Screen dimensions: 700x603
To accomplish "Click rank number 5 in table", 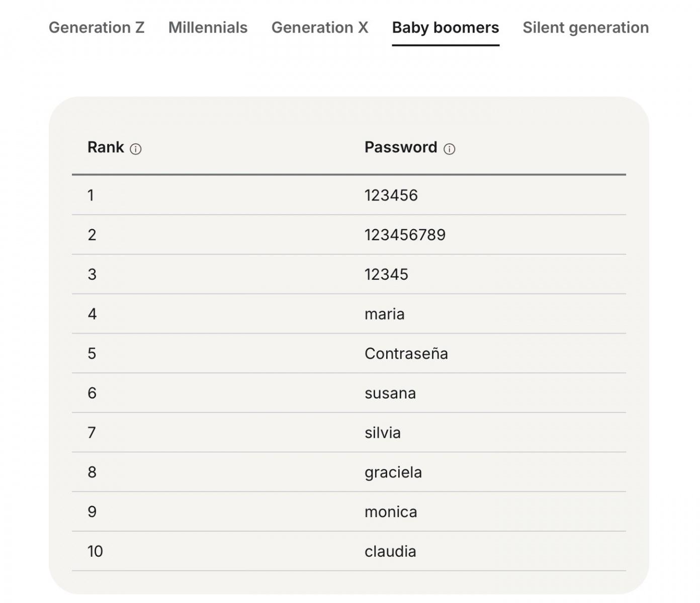I will (x=92, y=354).
